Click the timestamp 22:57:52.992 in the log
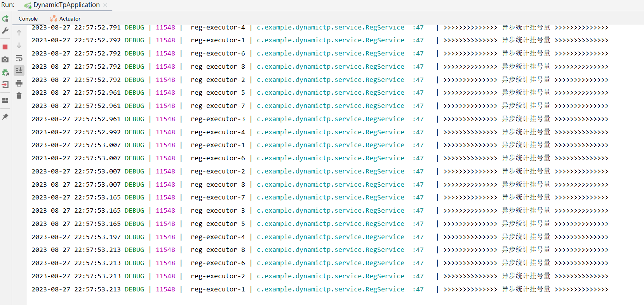This screenshot has height=305, width=644. [97, 132]
